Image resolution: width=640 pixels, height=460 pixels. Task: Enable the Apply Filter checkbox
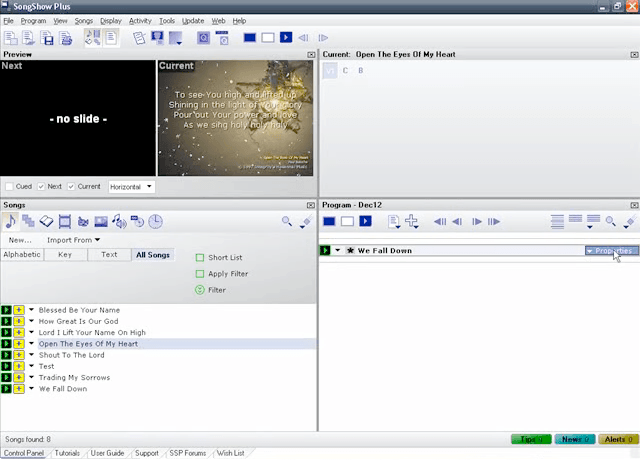200,274
